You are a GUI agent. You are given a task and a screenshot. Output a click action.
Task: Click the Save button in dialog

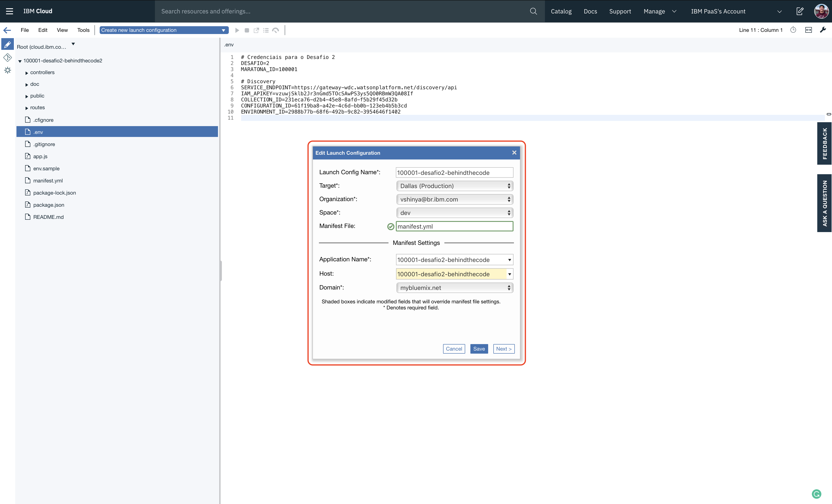click(x=478, y=349)
